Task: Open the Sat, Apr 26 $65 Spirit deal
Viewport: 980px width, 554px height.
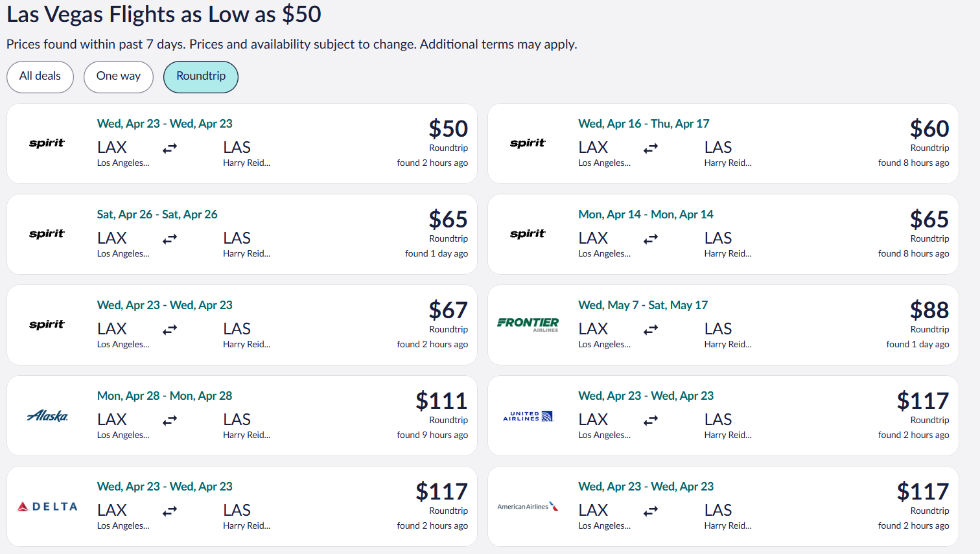Action: click(x=242, y=234)
